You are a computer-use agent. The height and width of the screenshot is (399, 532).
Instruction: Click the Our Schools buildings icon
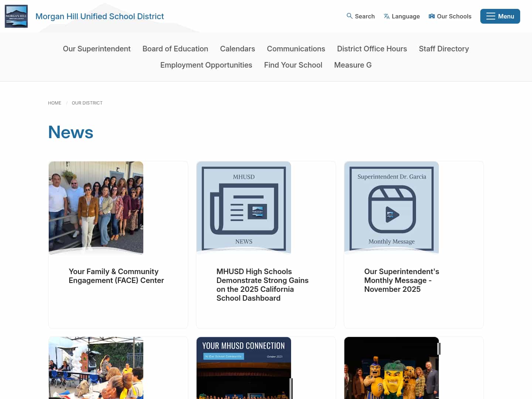pyautogui.click(x=432, y=16)
